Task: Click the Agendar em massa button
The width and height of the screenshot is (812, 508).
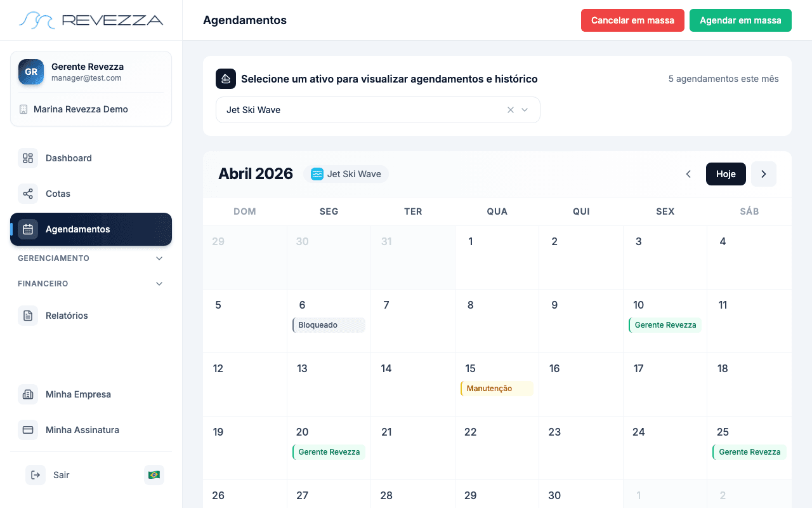Action: point(740,20)
